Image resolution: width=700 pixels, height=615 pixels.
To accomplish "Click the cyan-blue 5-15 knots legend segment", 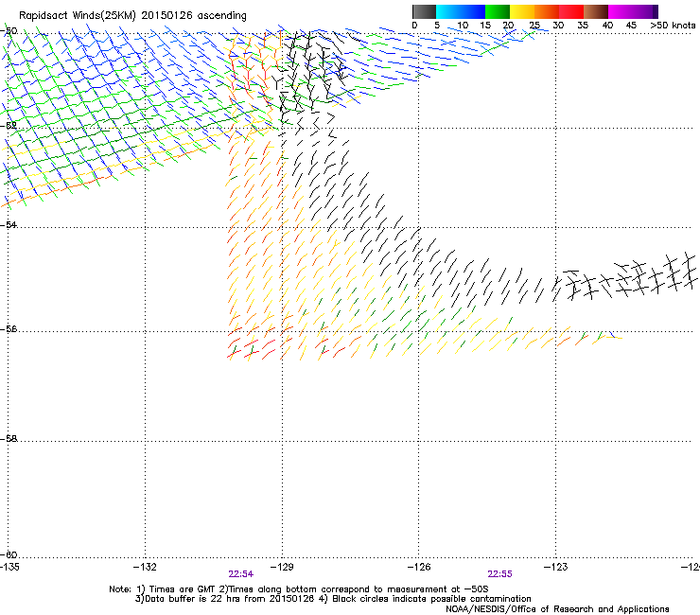I will [461, 11].
